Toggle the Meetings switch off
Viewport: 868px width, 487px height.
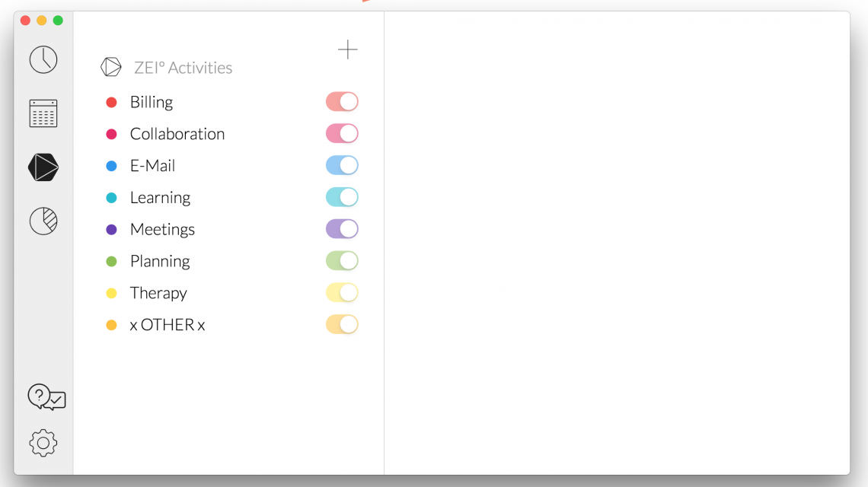click(x=342, y=228)
